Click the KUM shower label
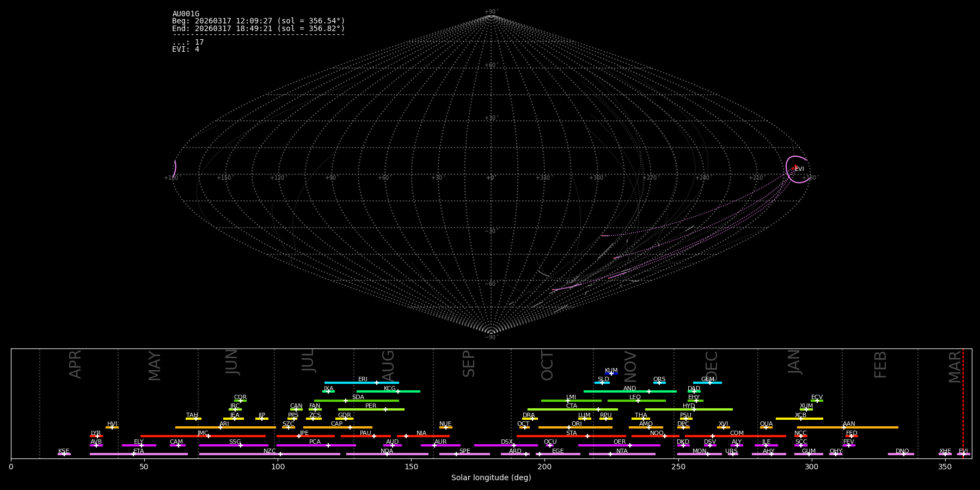The width and height of the screenshot is (980, 490). 611,371
